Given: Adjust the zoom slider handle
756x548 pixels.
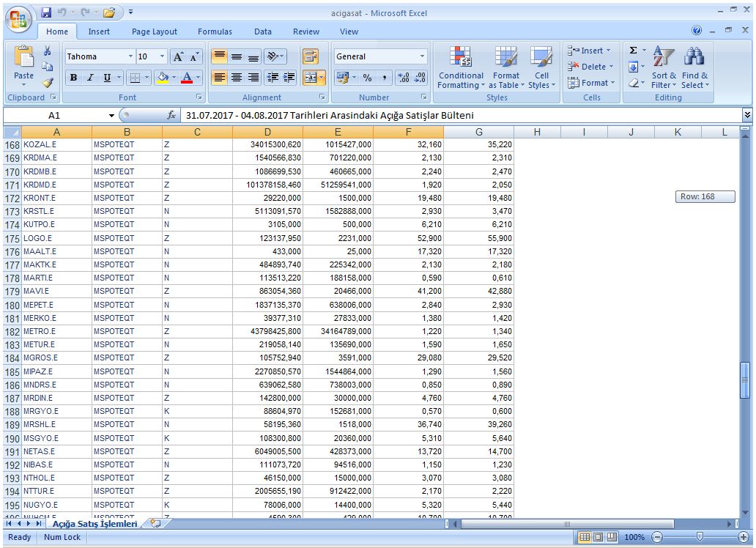Looking at the screenshot, I should point(700,537).
